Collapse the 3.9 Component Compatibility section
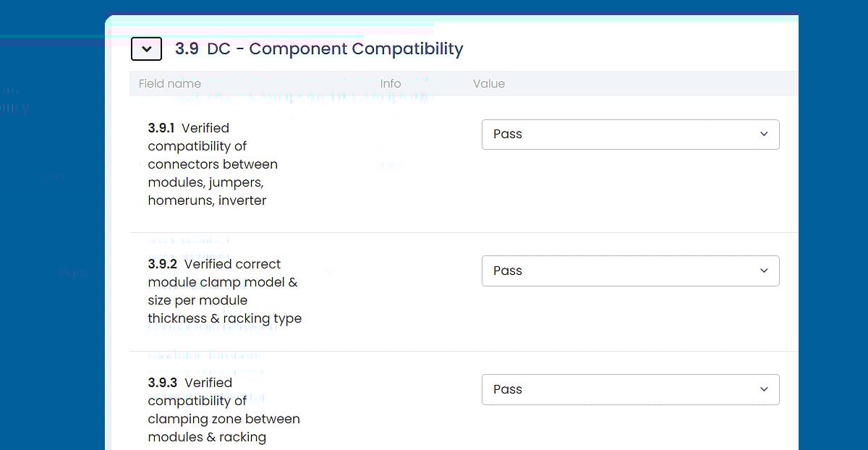868x450 pixels. tap(146, 48)
